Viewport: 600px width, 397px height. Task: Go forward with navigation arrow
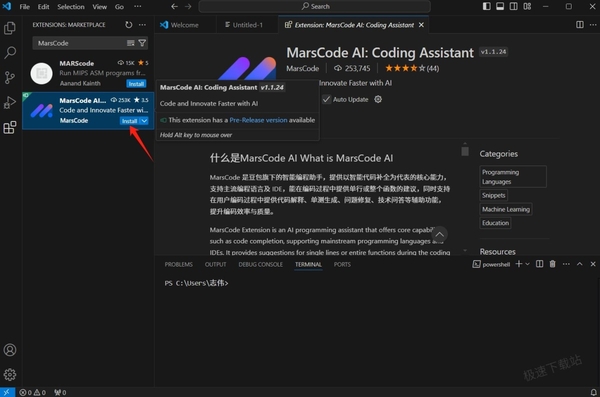(x=188, y=7)
